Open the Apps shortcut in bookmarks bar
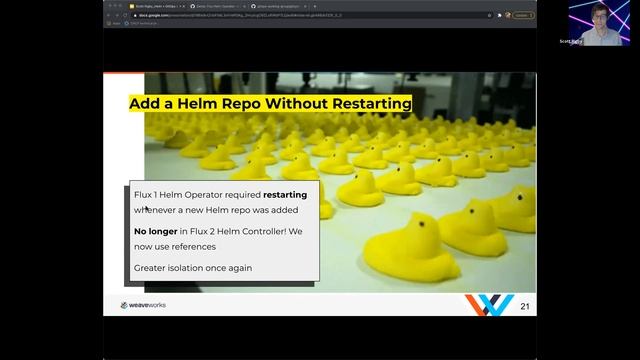The width and height of the screenshot is (640, 360). pyautogui.click(x=114, y=23)
